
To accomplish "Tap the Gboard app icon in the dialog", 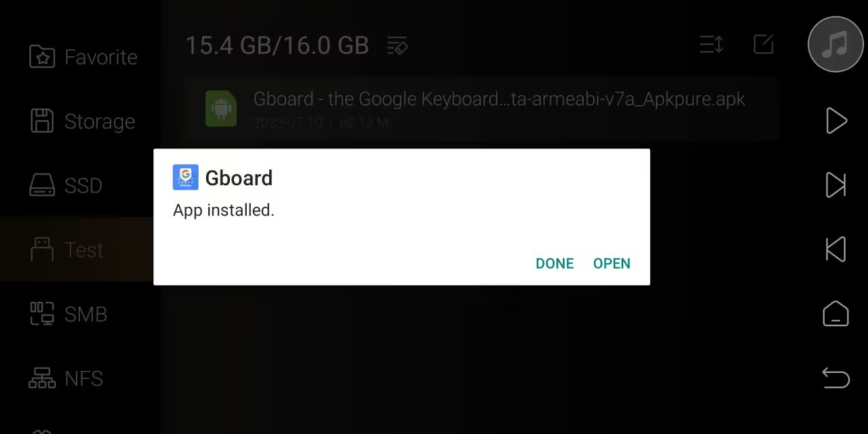I will coord(185,177).
